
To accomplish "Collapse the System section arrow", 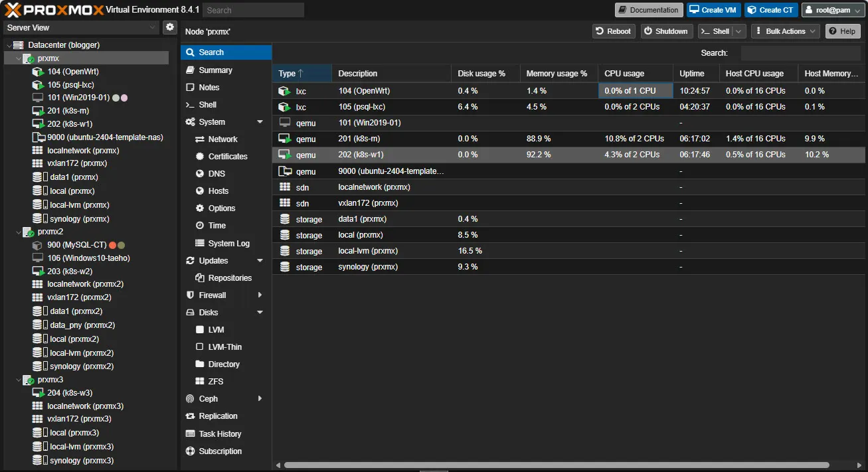I will coord(260,122).
